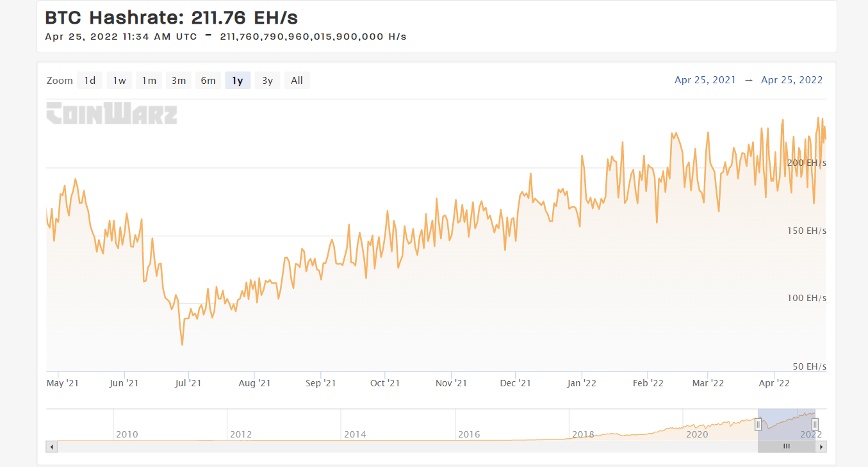This screenshot has height=467, width=868.
Task: Set chart zoom to 6m
Action: click(208, 80)
